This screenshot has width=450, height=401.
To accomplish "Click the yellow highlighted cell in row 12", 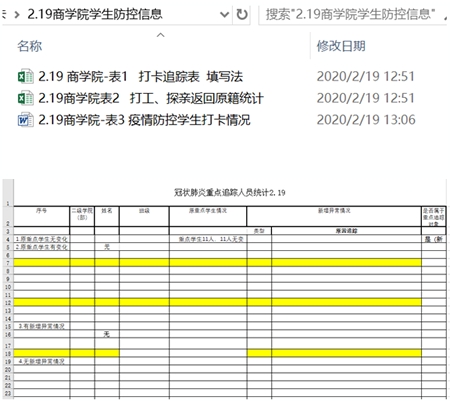I will pyautogui.click(x=217, y=302).
